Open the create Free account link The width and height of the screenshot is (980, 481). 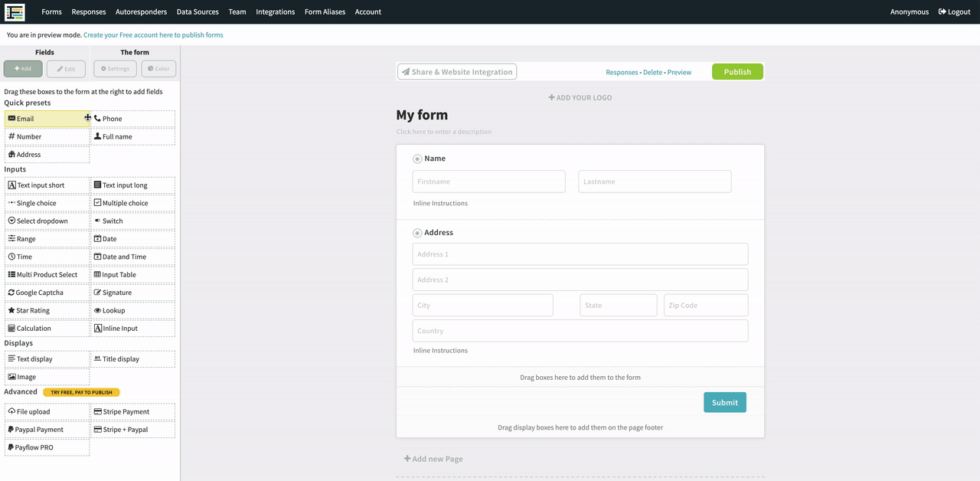[x=153, y=35]
